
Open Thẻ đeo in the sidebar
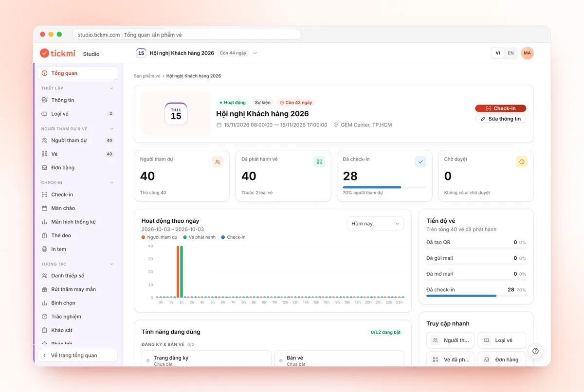click(x=78, y=235)
